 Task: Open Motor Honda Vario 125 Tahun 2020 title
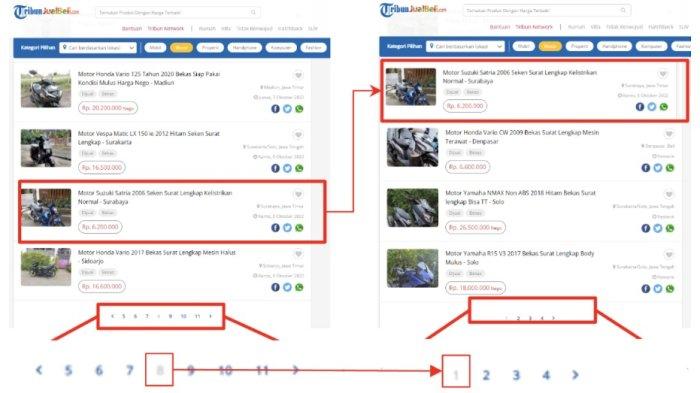tap(149, 78)
